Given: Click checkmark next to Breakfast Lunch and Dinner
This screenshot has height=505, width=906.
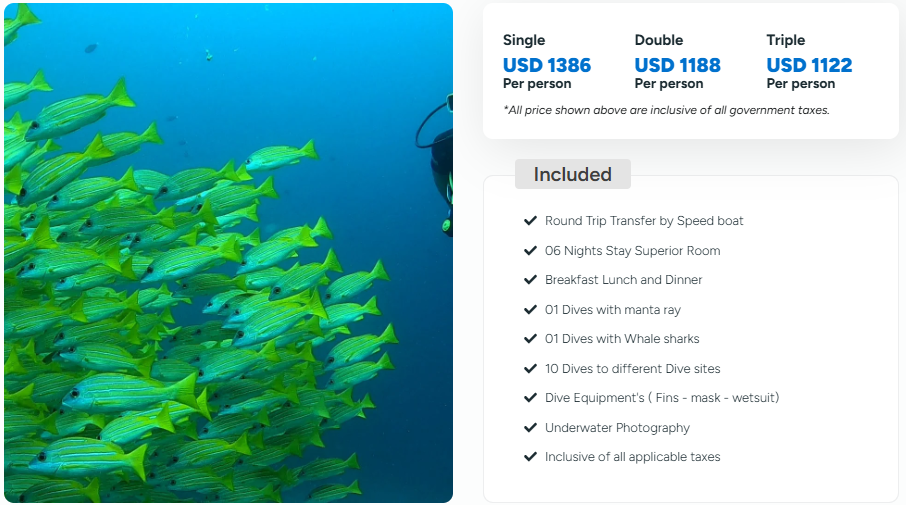Looking at the screenshot, I should 530,280.
